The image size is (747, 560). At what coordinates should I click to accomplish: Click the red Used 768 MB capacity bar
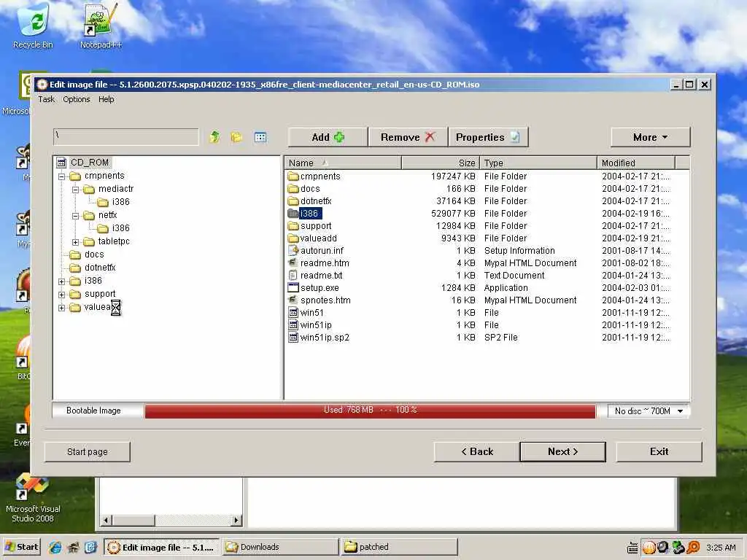370,411
